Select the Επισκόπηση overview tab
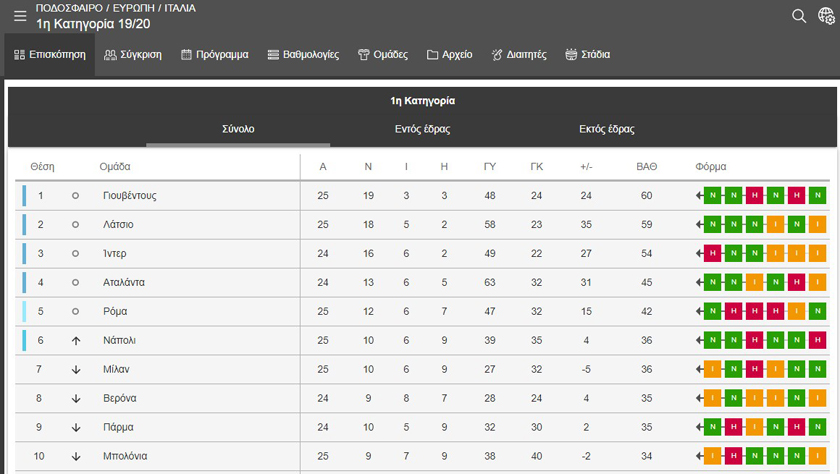This screenshot has width=840, height=474. (50, 55)
